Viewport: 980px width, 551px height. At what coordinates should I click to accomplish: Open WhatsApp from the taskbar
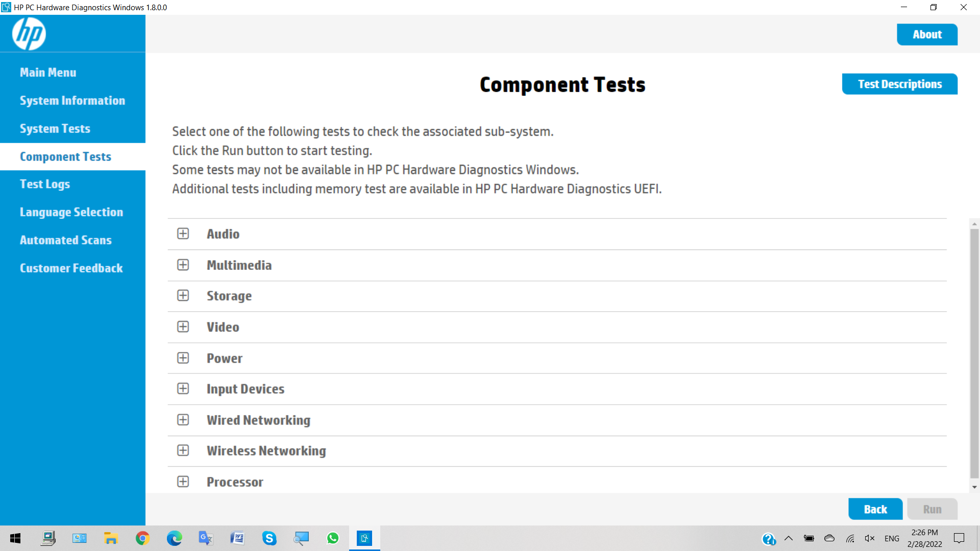pyautogui.click(x=333, y=538)
